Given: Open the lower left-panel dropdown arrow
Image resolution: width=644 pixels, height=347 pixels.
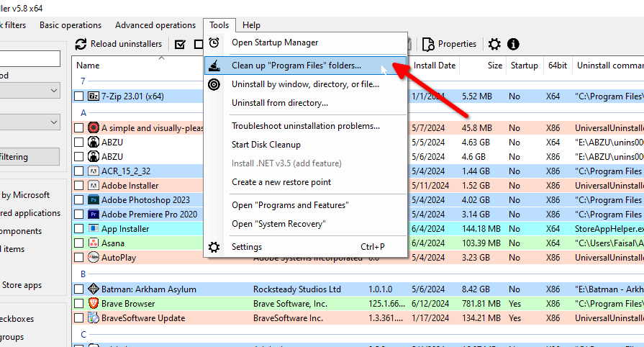Looking at the screenshot, I should point(54,122).
